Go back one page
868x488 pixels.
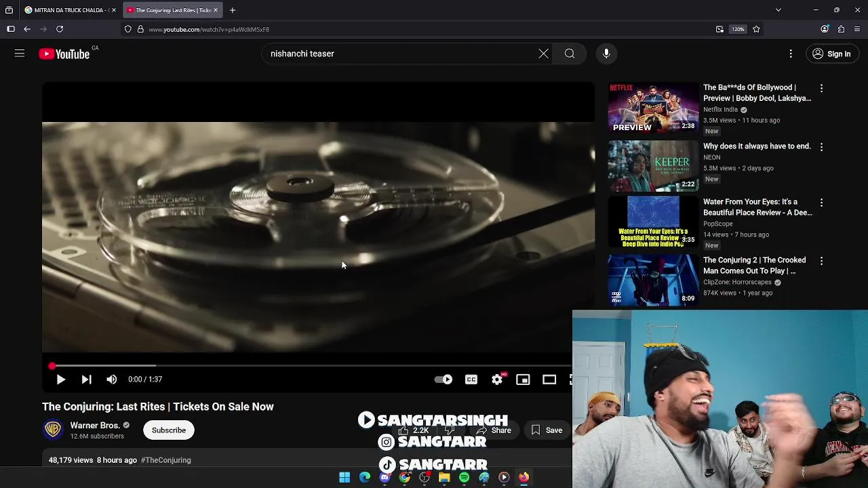pos(27,29)
